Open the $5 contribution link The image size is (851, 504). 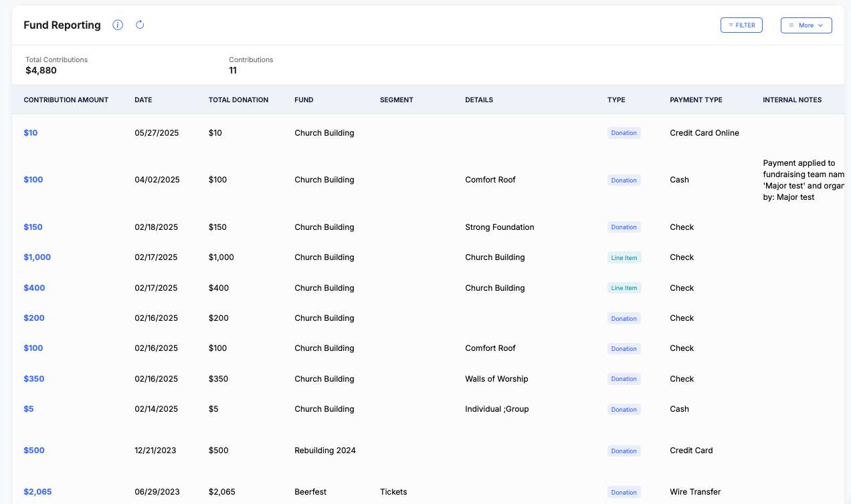point(29,409)
